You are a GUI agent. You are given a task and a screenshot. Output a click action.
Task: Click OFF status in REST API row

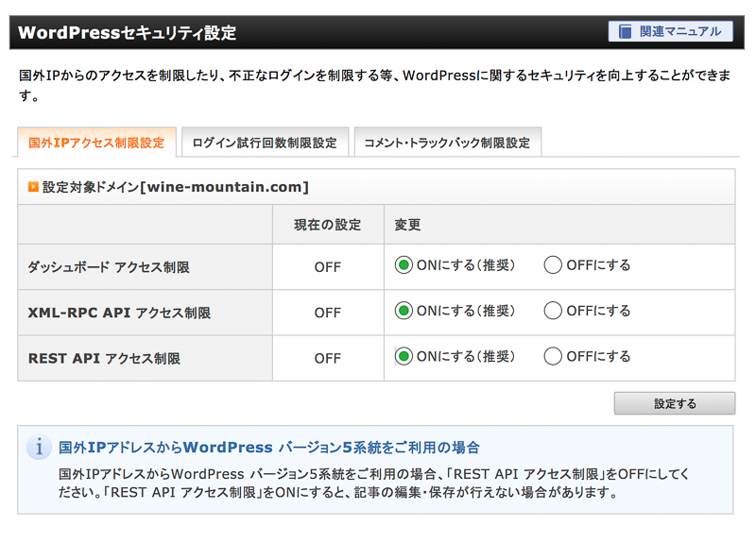328,359
